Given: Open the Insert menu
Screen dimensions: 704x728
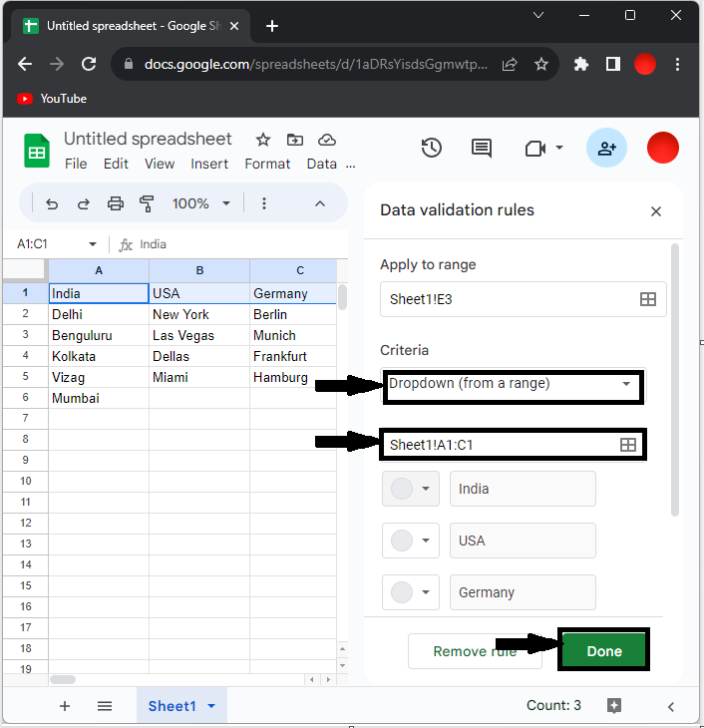Looking at the screenshot, I should (x=209, y=164).
